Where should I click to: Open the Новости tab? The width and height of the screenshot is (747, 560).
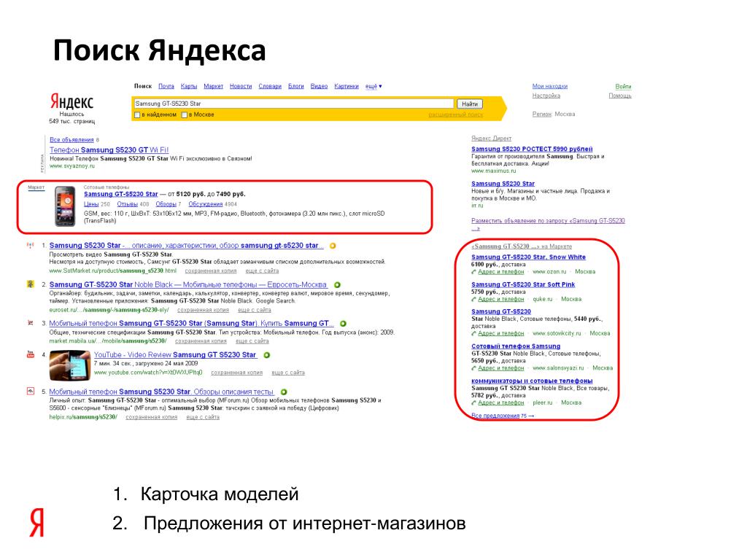pyautogui.click(x=241, y=86)
